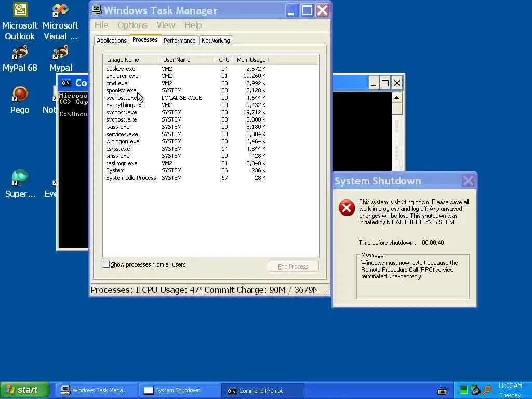Sort processes by User Name column
Image resolution: width=532 pixels, height=399 pixels.
pyautogui.click(x=186, y=60)
